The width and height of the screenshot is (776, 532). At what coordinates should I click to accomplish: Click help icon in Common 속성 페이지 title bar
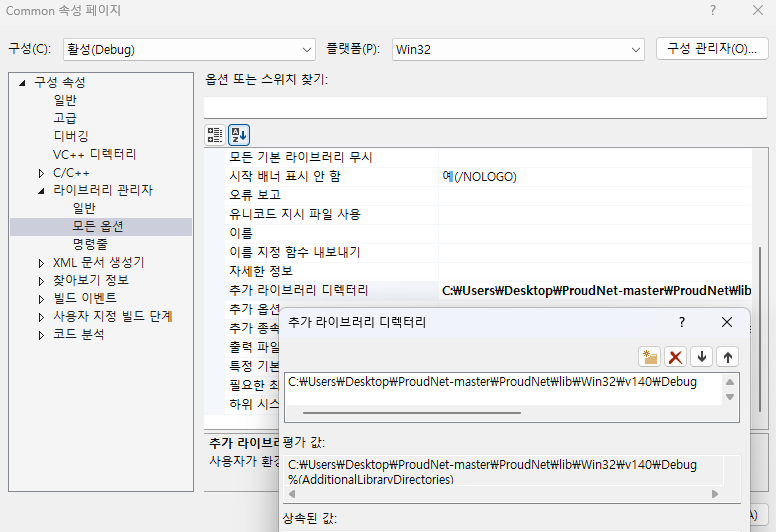click(713, 10)
